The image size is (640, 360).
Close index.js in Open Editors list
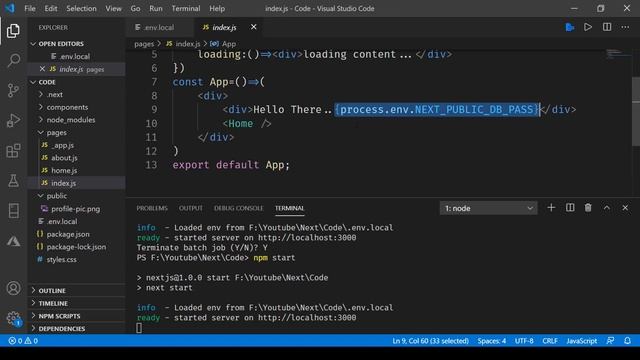[42, 69]
